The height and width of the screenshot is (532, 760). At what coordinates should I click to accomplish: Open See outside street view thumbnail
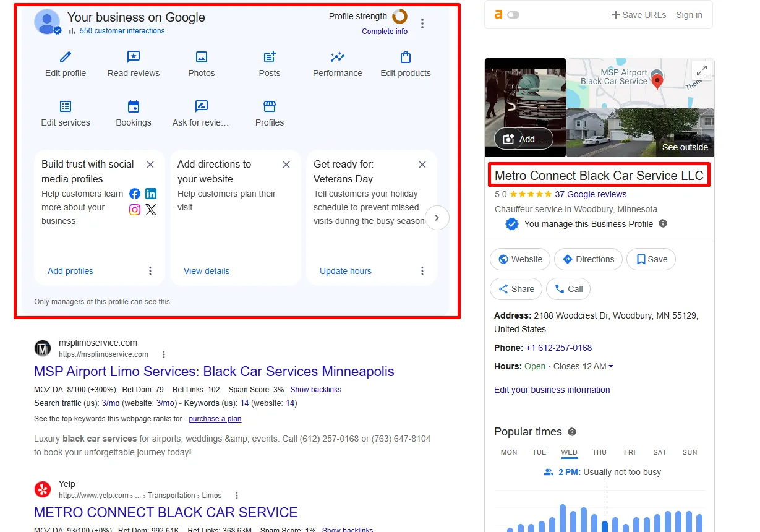(640, 132)
